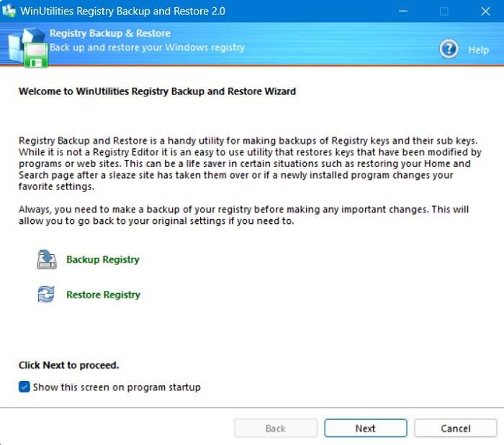The image size is (504, 445).
Task: Open the Help link in header
Action: (x=478, y=50)
